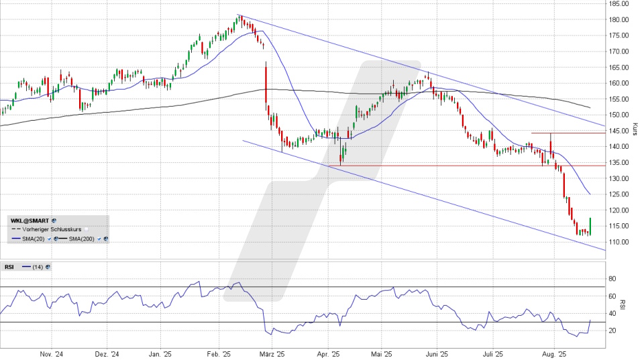Viewport: 644px width, 362px height.
Task: Select the RSI panel label
Action: [9, 267]
